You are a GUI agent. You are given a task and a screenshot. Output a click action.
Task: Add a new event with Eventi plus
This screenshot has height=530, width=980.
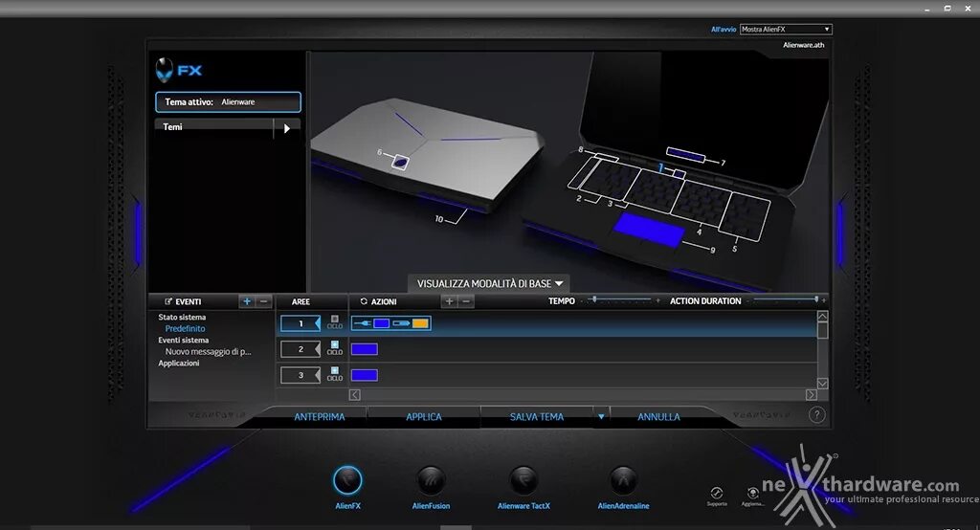247,301
